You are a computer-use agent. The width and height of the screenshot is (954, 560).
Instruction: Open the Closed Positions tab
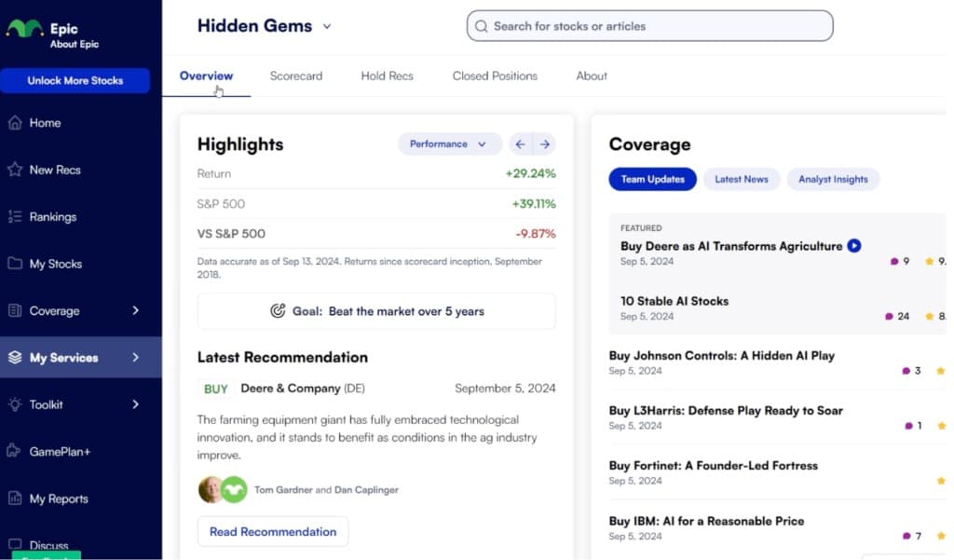(x=495, y=76)
